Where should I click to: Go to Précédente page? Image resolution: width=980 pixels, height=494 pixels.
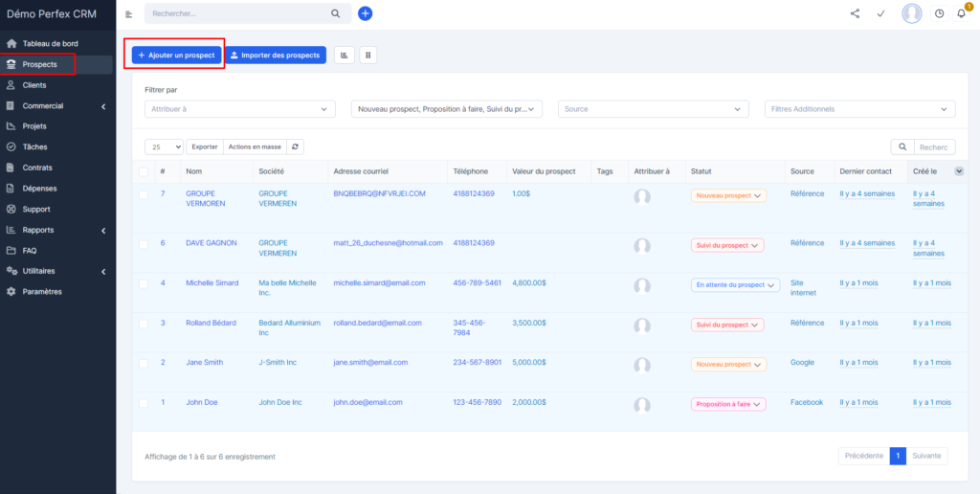pos(864,456)
